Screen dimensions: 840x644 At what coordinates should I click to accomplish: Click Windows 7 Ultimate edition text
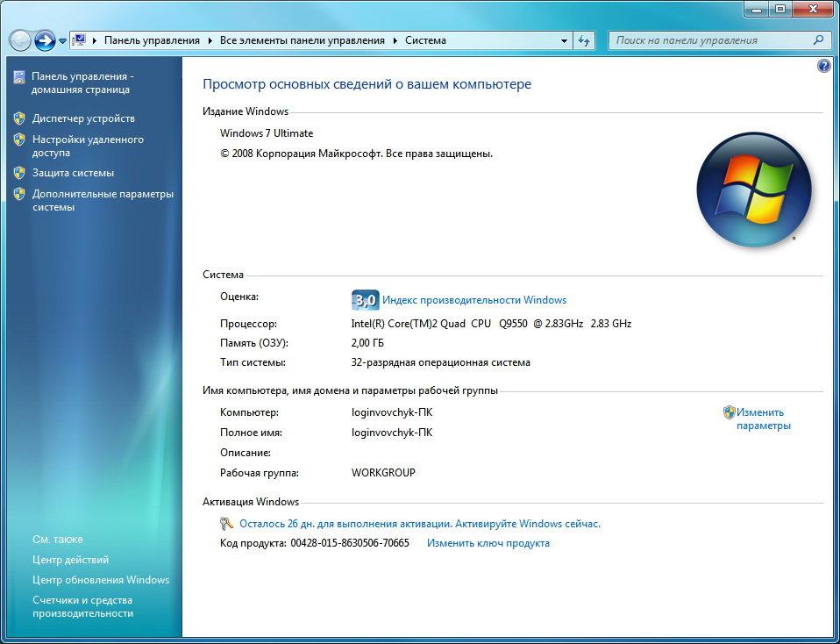(267, 133)
